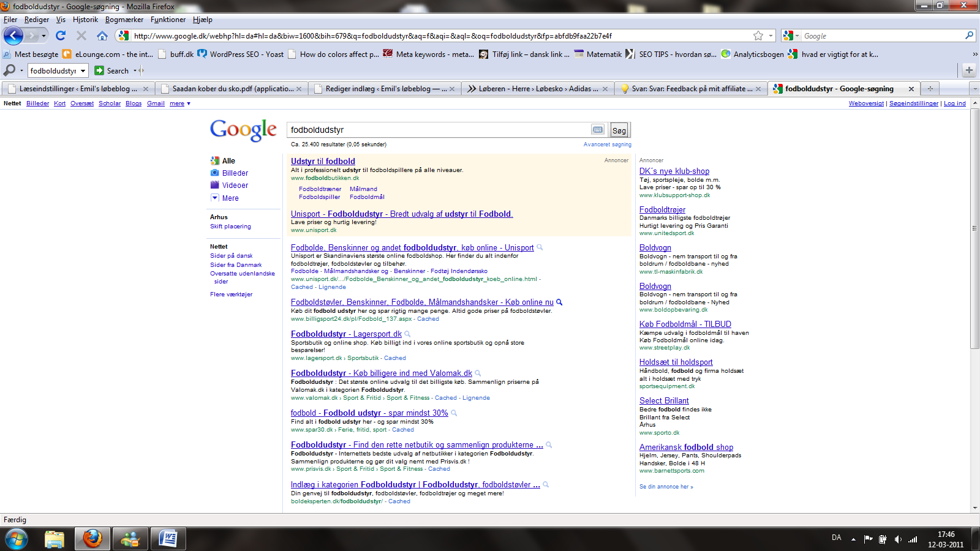
Task: Open the URL bar history dropdown
Action: [771, 36]
